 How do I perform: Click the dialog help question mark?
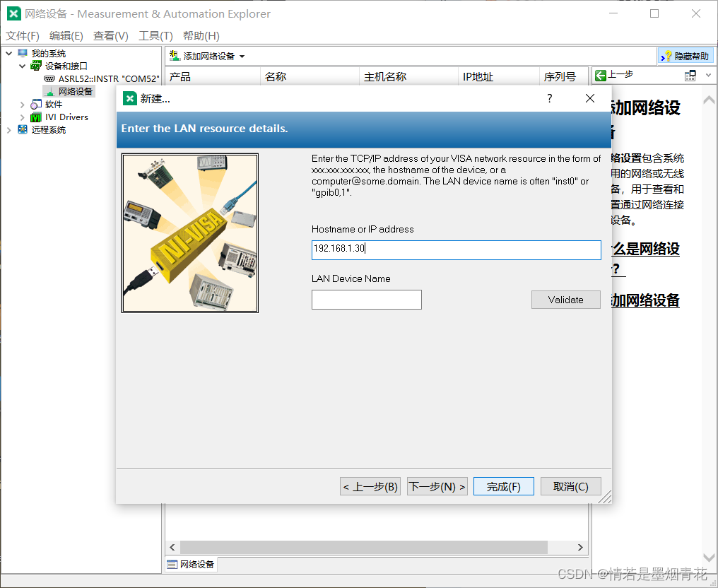click(x=550, y=98)
